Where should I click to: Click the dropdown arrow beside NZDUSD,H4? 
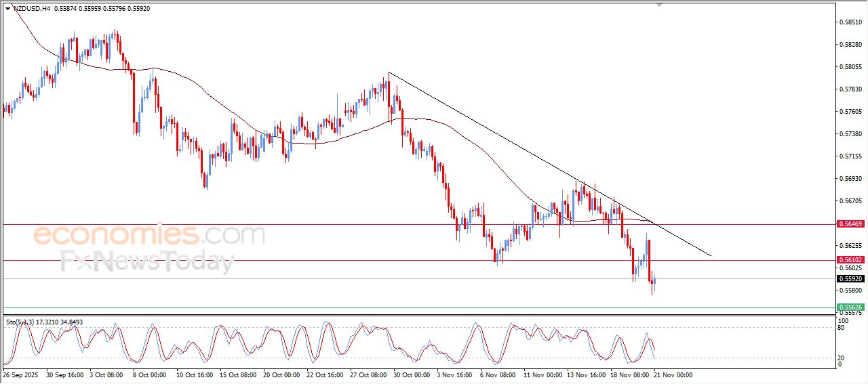click(7, 8)
